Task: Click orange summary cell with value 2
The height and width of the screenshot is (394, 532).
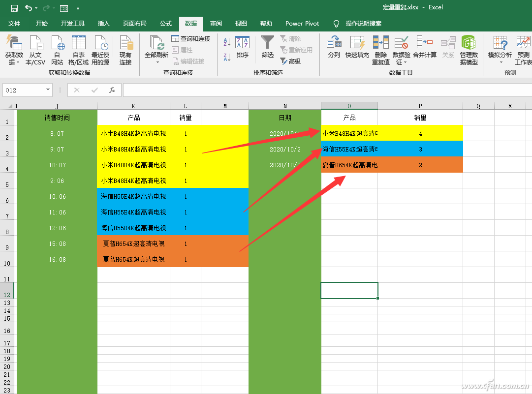Action: click(x=420, y=165)
